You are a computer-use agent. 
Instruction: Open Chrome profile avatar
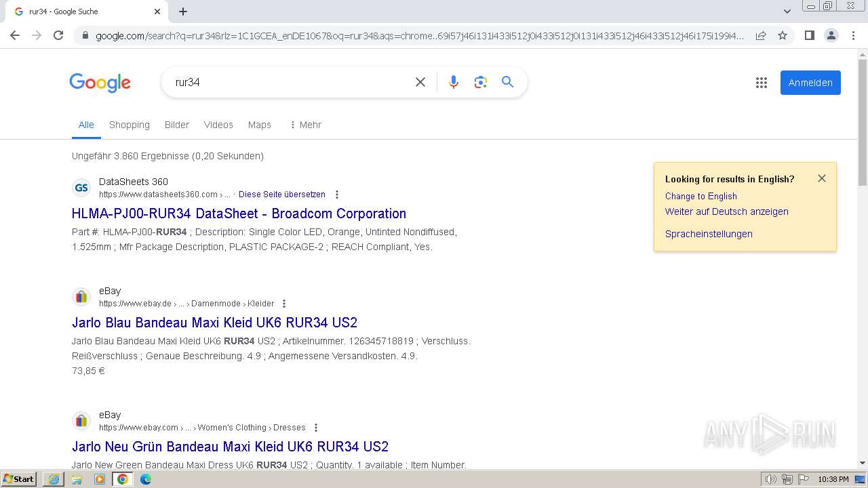[x=831, y=35]
